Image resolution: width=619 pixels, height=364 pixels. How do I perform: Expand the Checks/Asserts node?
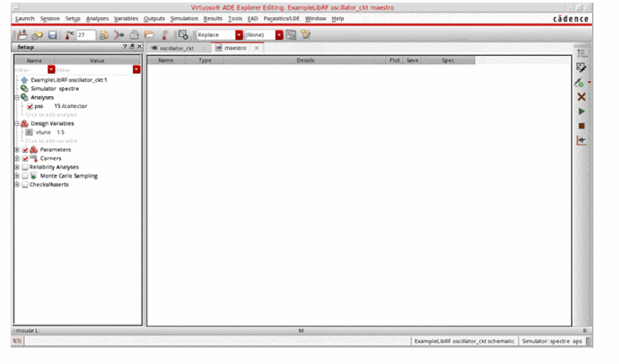[17, 184]
